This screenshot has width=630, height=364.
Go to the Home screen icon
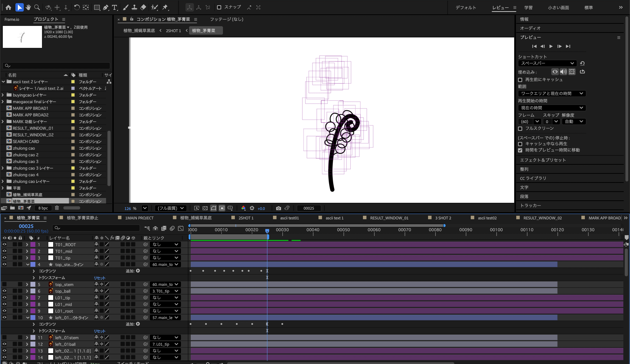pyautogui.click(x=9, y=7)
